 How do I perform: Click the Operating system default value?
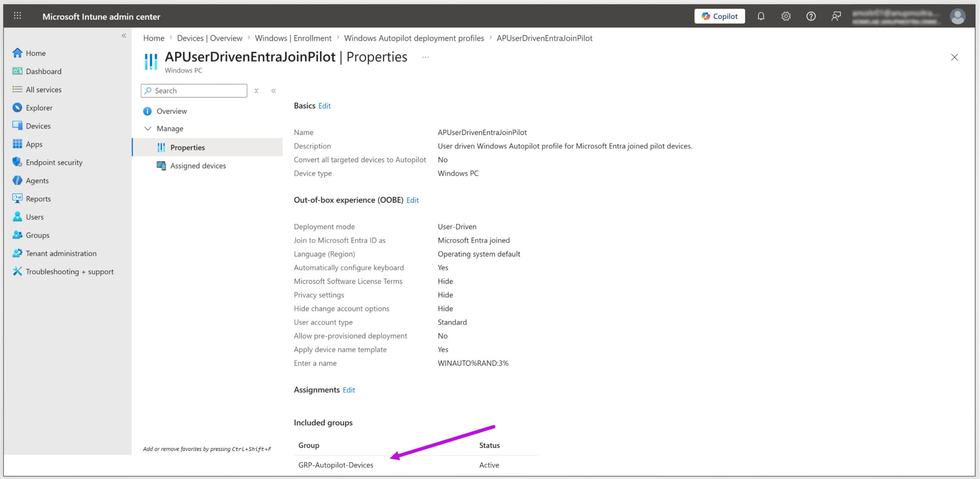[479, 254]
